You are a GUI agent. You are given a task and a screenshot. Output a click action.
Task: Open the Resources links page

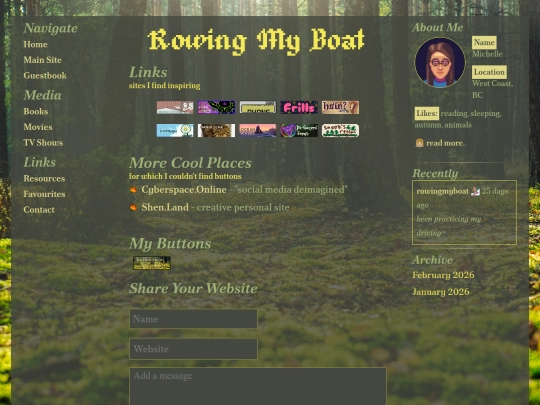tap(44, 179)
